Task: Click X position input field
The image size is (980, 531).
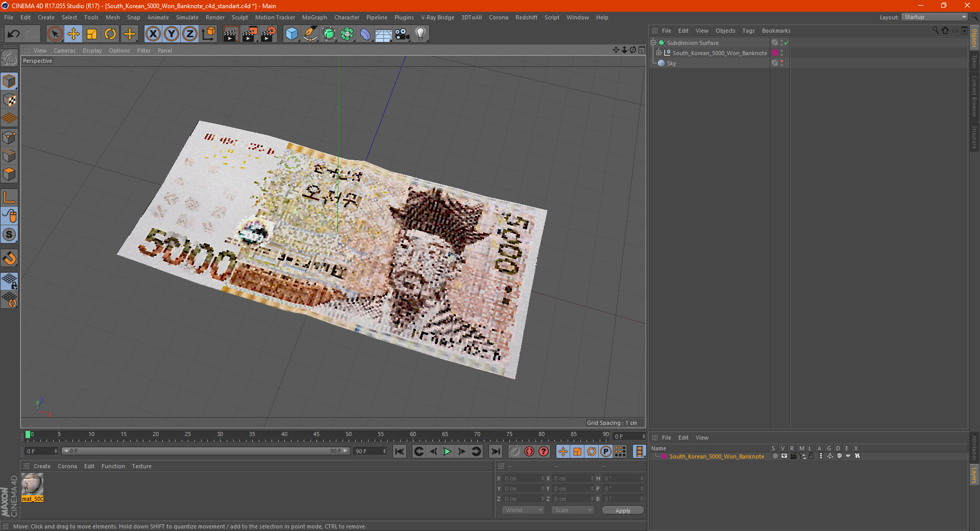Action: click(524, 478)
